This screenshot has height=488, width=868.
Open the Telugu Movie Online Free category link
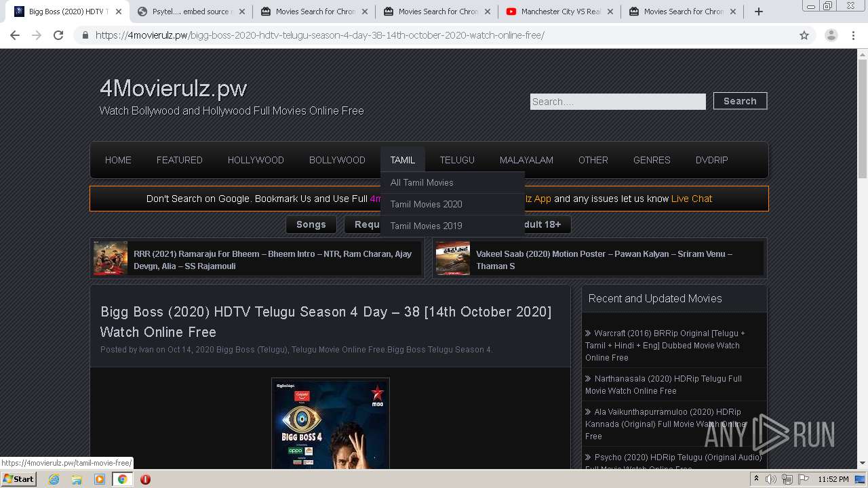pos(338,350)
